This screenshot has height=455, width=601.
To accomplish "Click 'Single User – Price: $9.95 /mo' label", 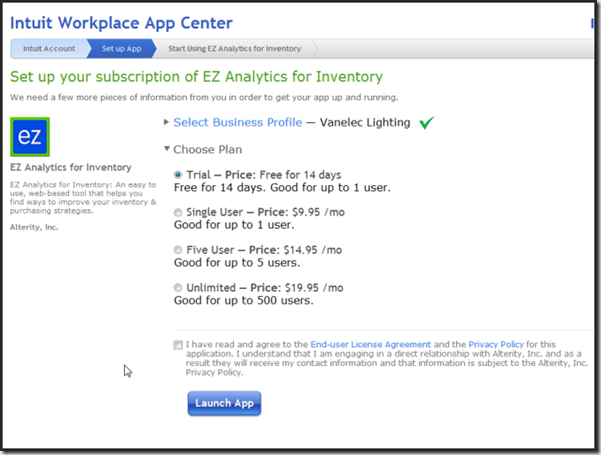I will click(265, 212).
